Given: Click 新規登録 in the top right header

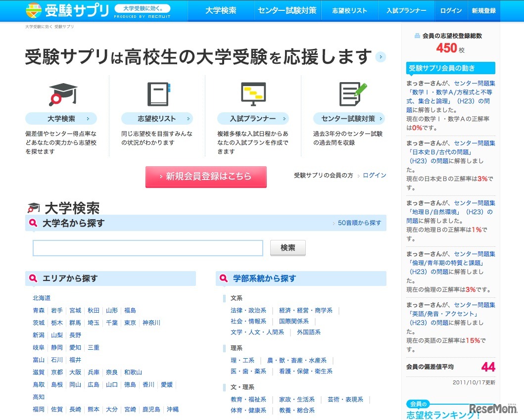Looking at the screenshot, I should coord(483,10).
